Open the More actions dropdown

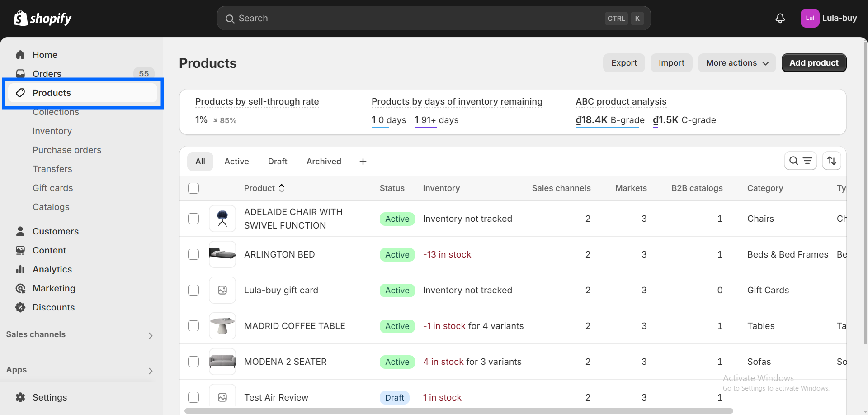click(x=737, y=63)
